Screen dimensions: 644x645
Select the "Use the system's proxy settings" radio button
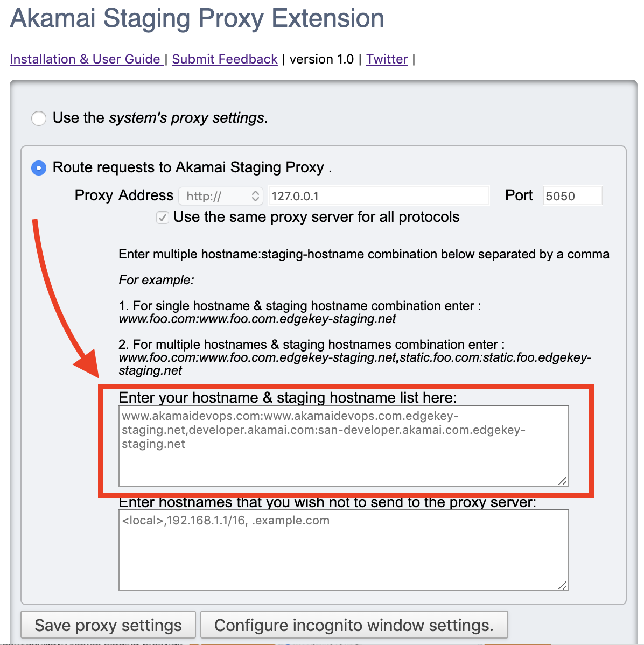pyautogui.click(x=38, y=118)
